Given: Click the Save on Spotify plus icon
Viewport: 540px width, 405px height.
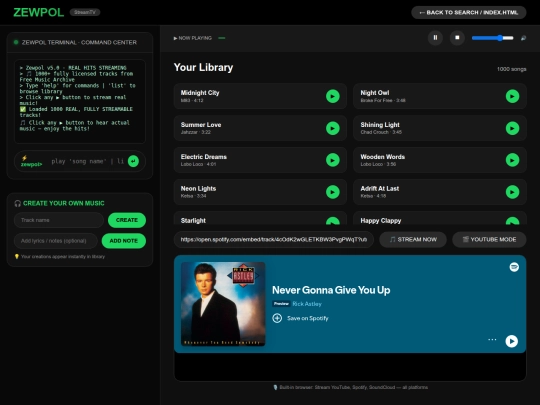Looking at the screenshot, I should coord(277,318).
